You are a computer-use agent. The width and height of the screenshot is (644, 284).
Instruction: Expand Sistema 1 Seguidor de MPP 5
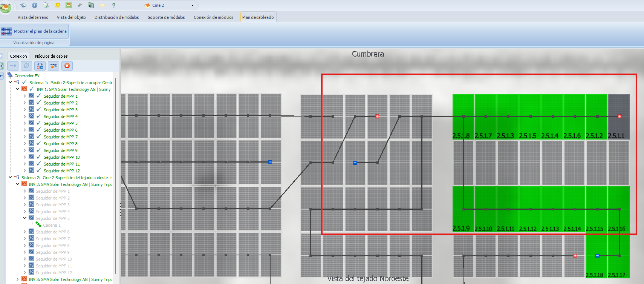[24, 123]
